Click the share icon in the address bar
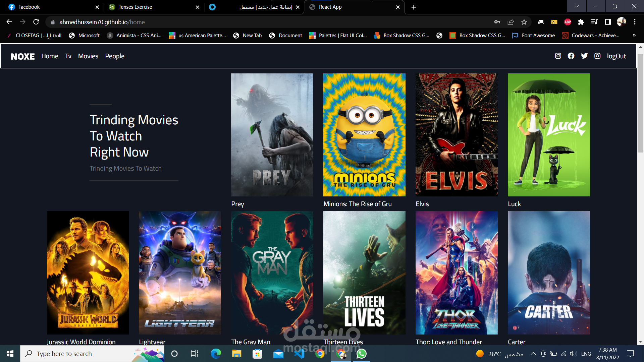The image size is (644, 362). click(511, 22)
